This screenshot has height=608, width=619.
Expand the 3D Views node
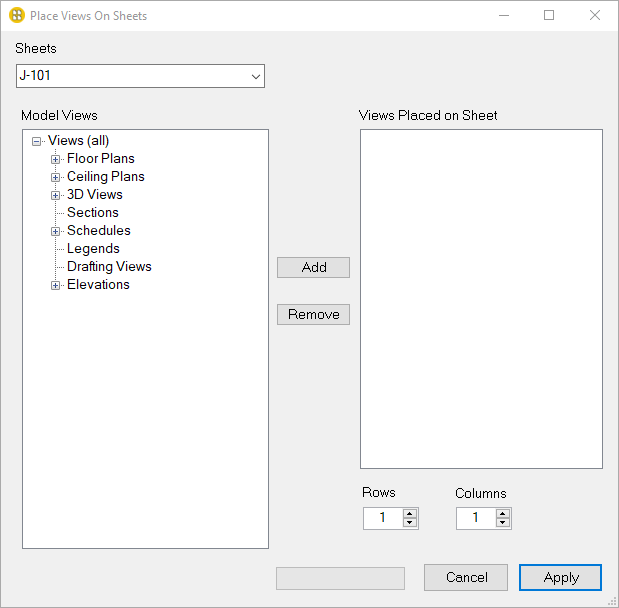click(x=56, y=195)
